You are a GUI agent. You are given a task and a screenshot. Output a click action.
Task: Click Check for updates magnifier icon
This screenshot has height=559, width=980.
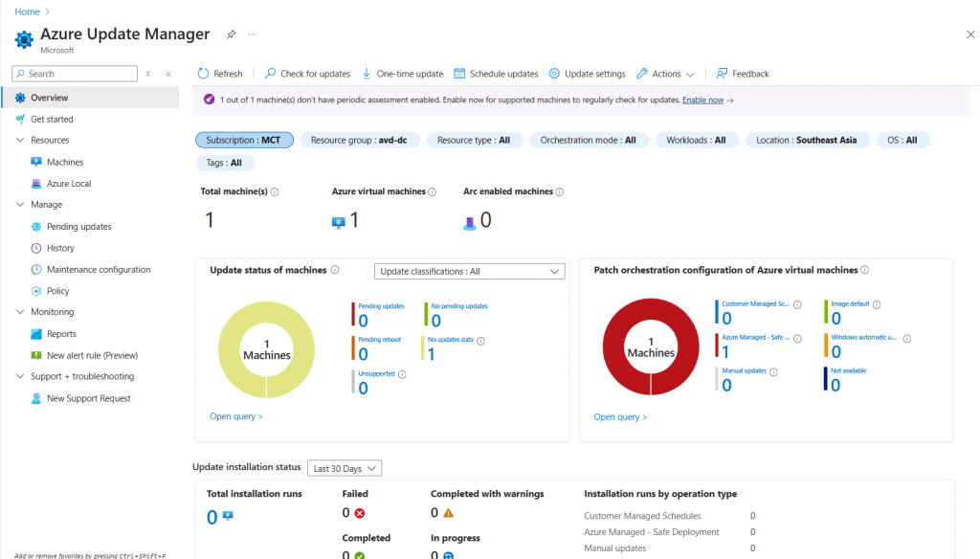271,74
